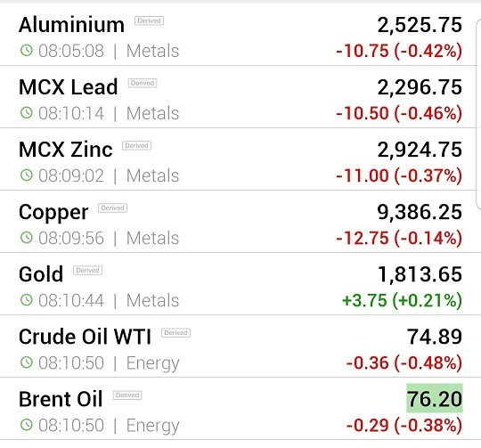Click the Derived tag beside Crude Oil WTI
This screenshot has width=481, height=448.
click(175, 333)
